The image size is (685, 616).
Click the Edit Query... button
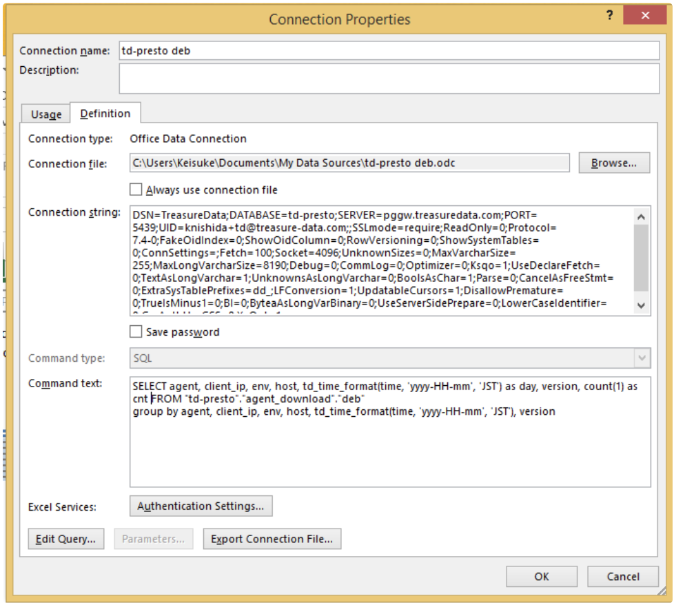[66, 539]
